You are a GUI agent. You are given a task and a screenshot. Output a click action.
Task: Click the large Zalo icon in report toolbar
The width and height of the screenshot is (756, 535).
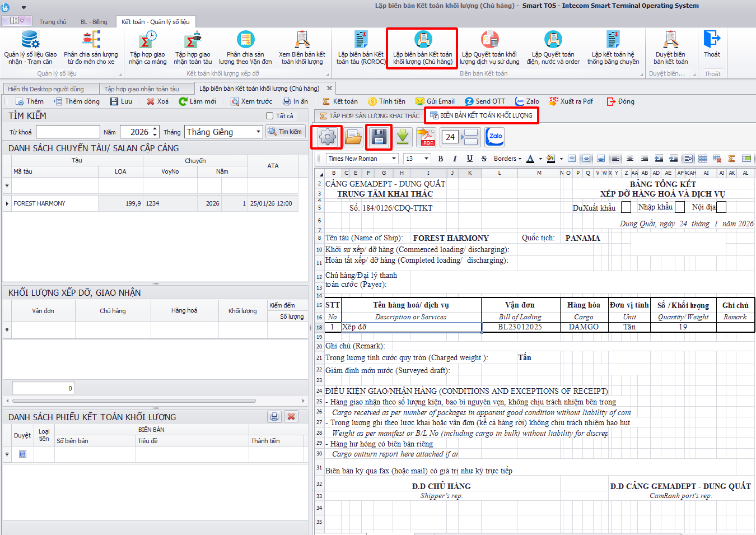(x=495, y=137)
